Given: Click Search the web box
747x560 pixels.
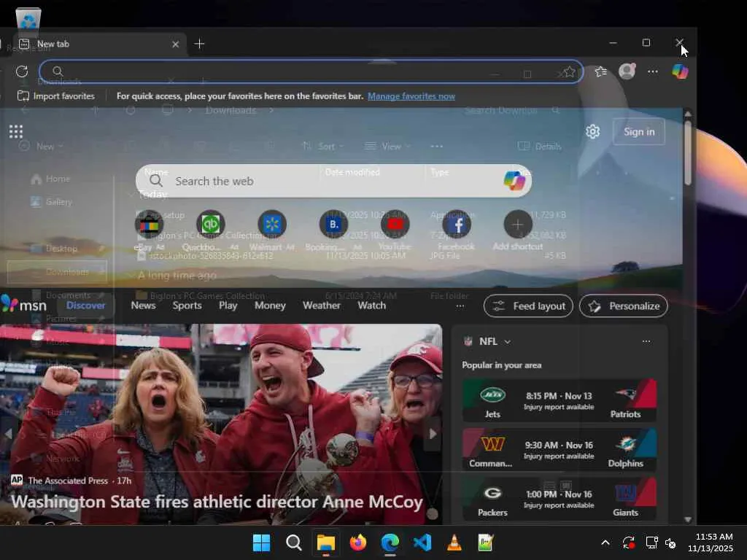Looking at the screenshot, I should (333, 181).
